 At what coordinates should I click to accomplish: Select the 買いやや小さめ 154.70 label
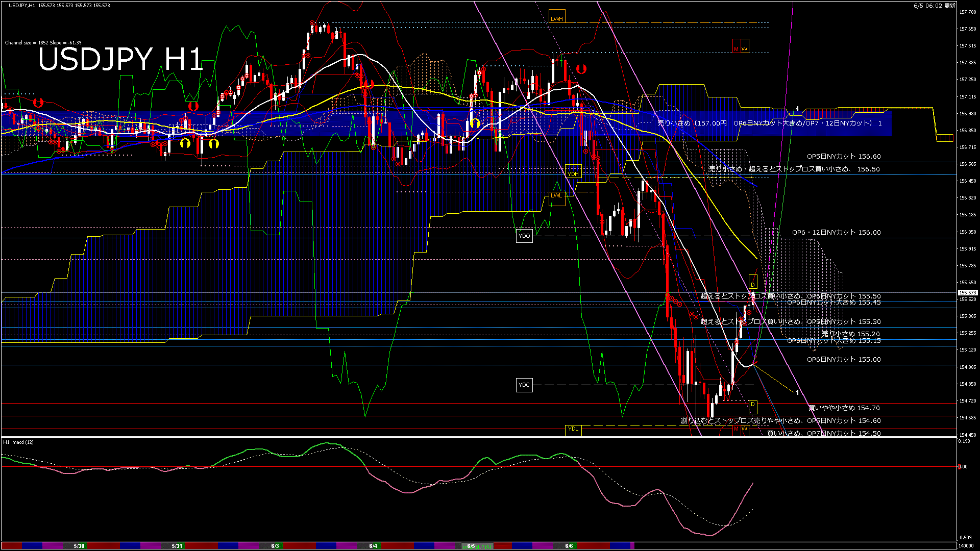click(844, 408)
